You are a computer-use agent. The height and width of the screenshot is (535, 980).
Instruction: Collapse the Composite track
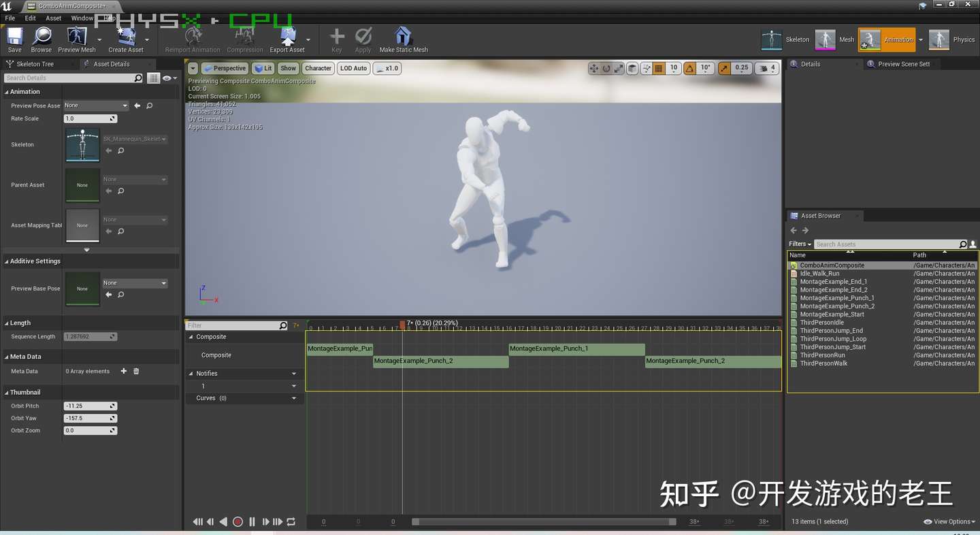pyautogui.click(x=191, y=337)
